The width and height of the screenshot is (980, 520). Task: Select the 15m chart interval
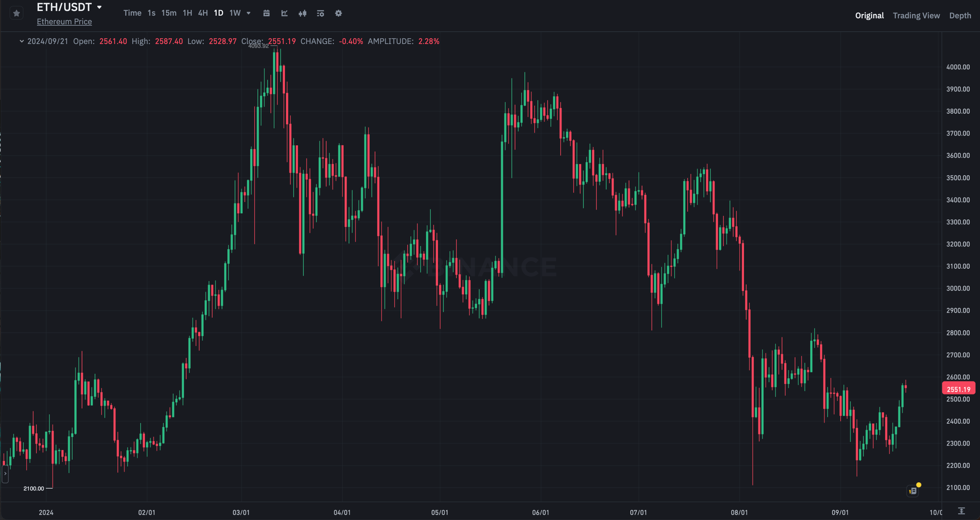pyautogui.click(x=169, y=13)
